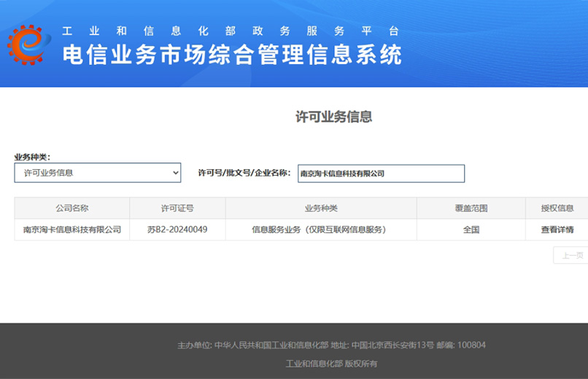The width and height of the screenshot is (588, 379).
Task: Open the 业务种类 dropdown showing 许可业务信息
Action: coord(98,173)
